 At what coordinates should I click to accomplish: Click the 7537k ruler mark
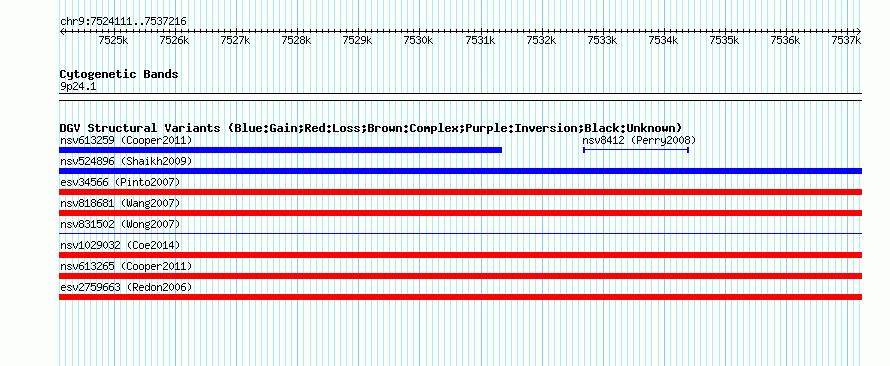pyautogui.click(x=847, y=40)
